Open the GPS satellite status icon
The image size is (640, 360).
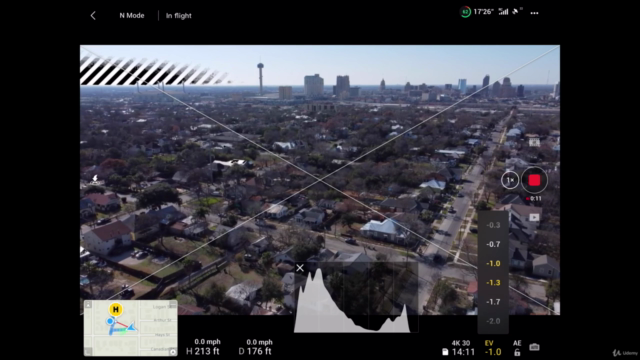click(517, 11)
